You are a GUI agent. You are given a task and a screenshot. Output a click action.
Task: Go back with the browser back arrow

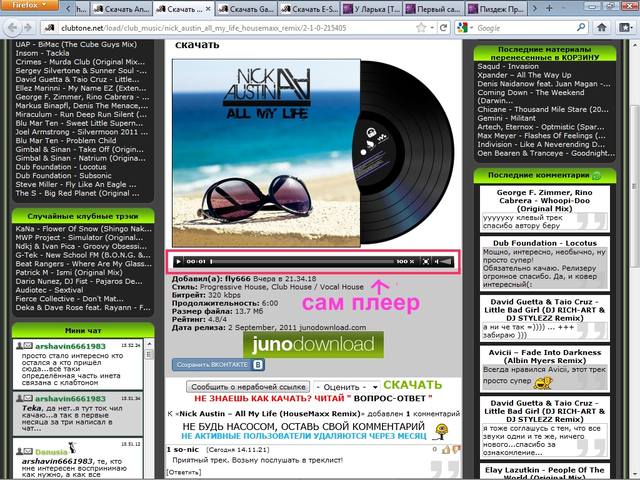(x=12, y=28)
